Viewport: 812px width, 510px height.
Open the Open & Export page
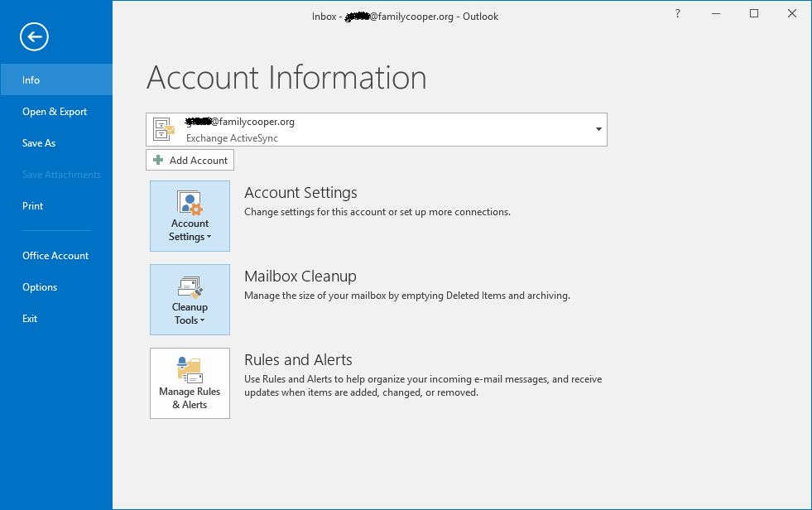pos(56,111)
